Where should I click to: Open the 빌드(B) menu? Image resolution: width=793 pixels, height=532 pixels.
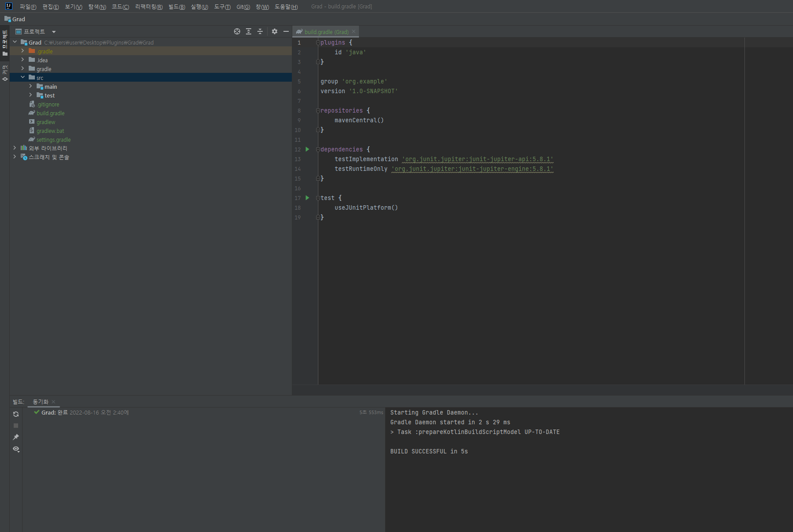(x=177, y=7)
